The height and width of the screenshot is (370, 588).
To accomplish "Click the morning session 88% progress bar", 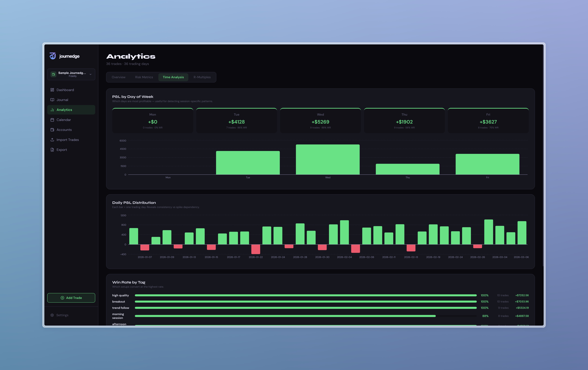I will click(x=306, y=316).
